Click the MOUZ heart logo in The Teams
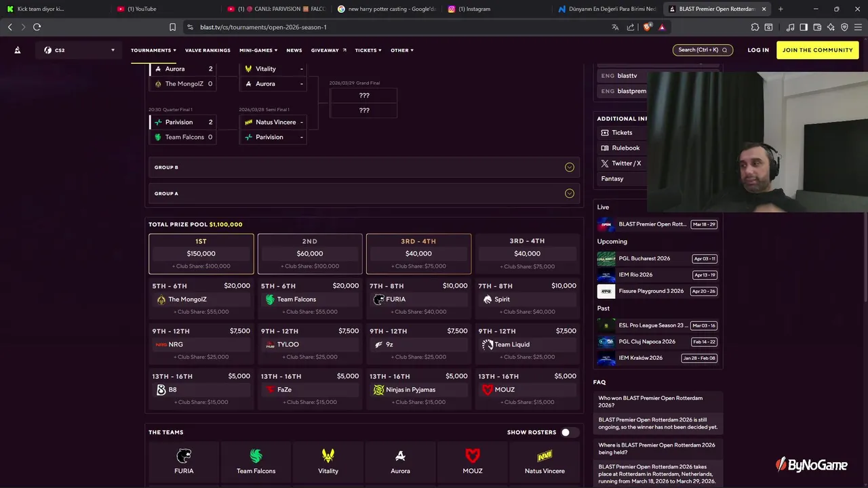This screenshot has height=488, width=868. click(x=473, y=455)
